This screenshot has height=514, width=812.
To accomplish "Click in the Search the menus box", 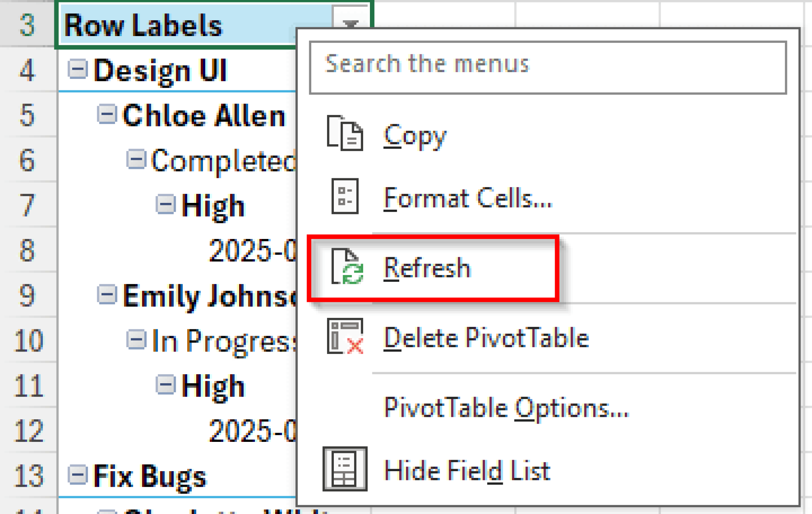I will coord(548,67).
